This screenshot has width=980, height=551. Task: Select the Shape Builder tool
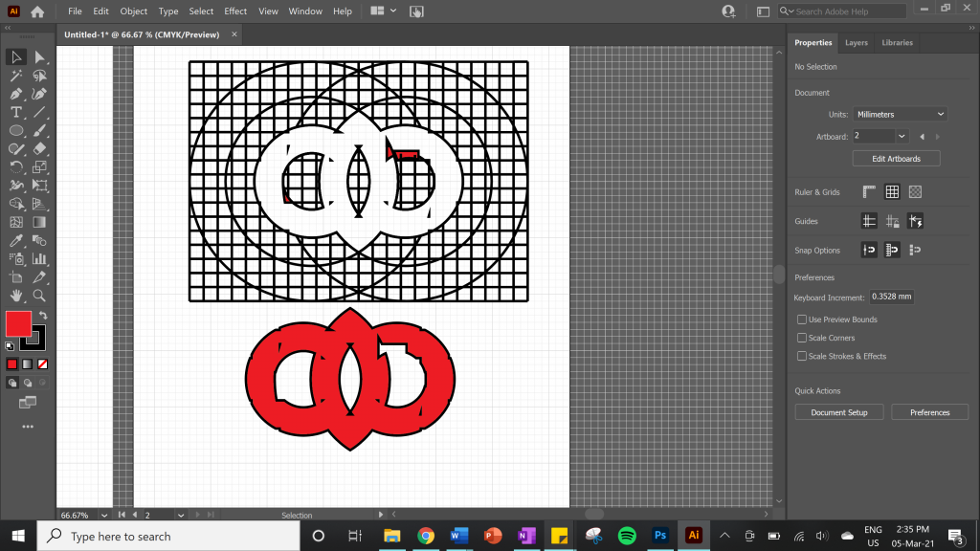(x=16, y=204)
